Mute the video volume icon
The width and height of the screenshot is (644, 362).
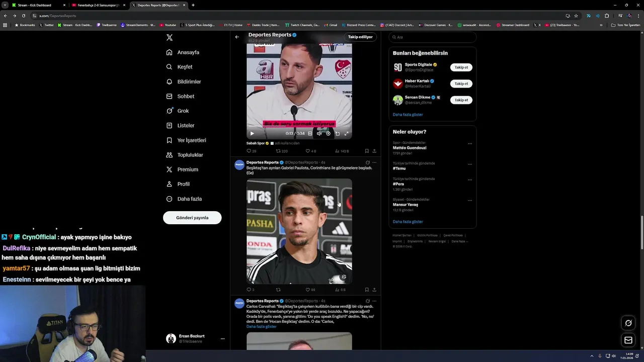319,133
